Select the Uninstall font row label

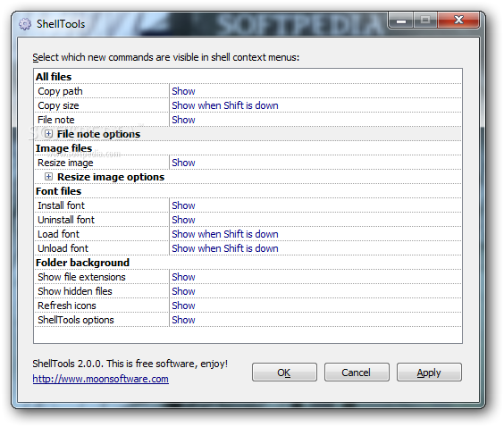coord(66,220)
